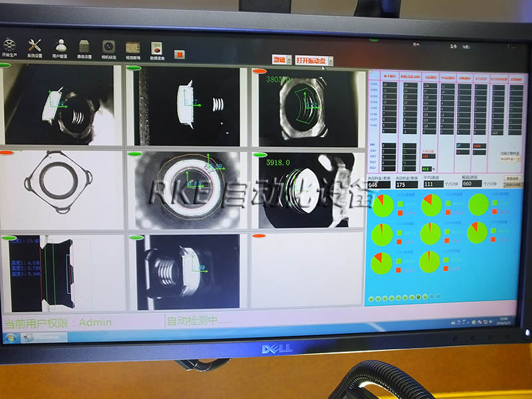
Task: Toggle green indicator above top-left camera view
Action: (x=5, y=65)
